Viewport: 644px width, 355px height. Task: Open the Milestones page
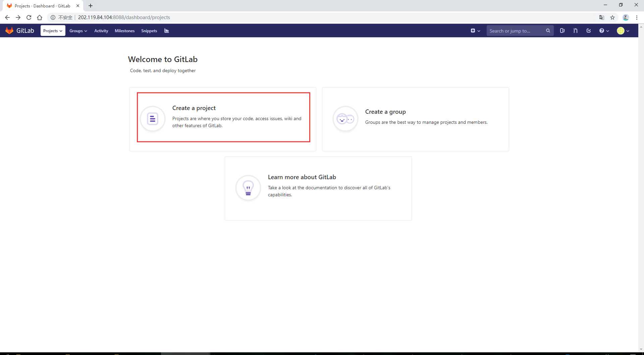124,31
